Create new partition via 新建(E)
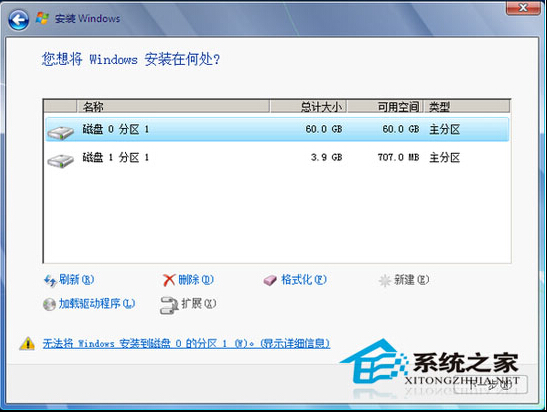The height and width of the screenshot is (412, 548). coord(411,280)
